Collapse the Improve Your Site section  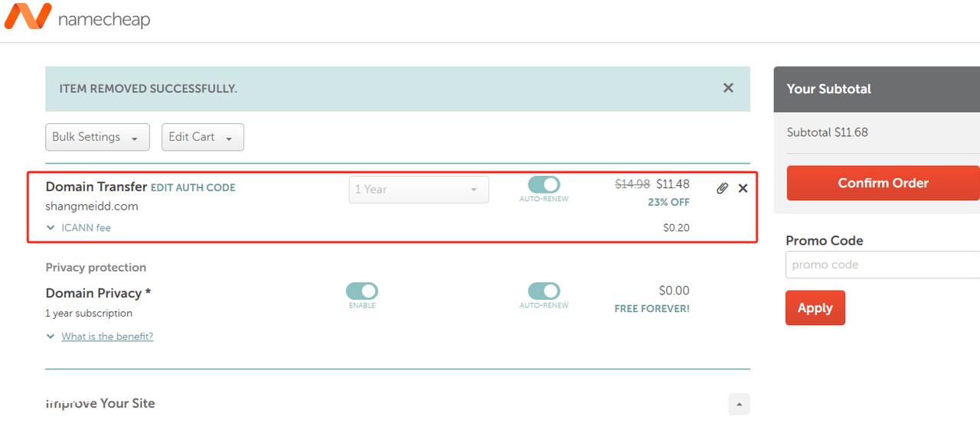click(x=739, y=404)
